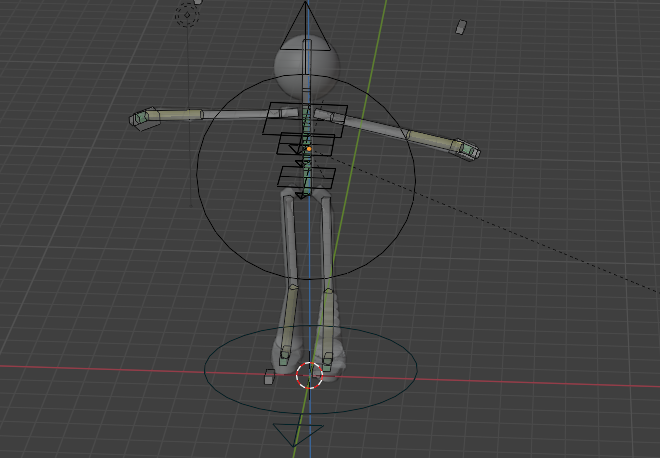Screen dimensions: 660x458
Task: Select the green spine bone chain in torso
Action: tap(306, 152)
